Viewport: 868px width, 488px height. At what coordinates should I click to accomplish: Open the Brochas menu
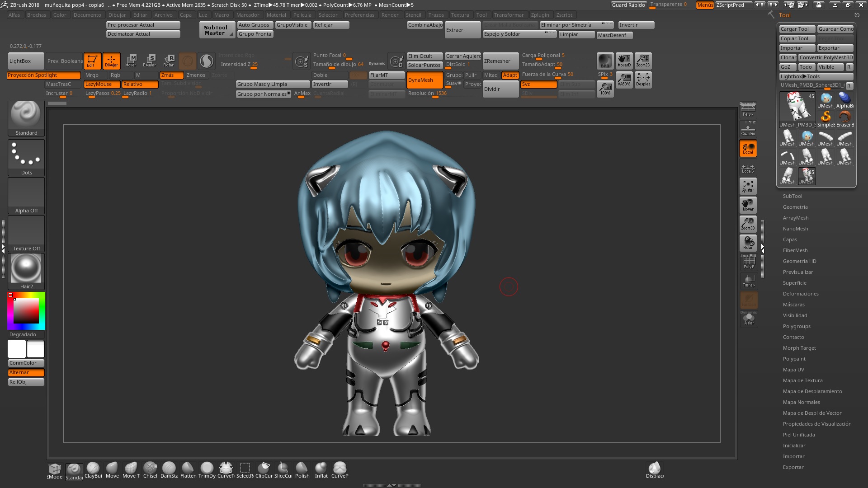[37, 15]
